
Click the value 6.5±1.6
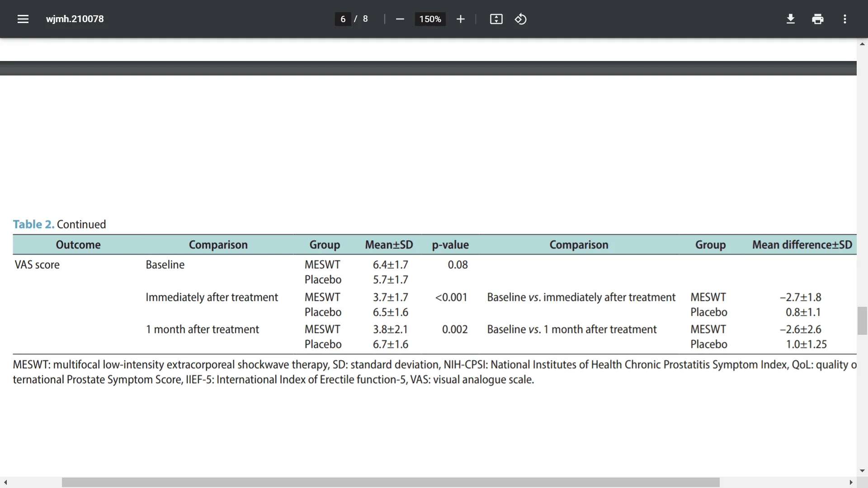(x=391, y=312)
